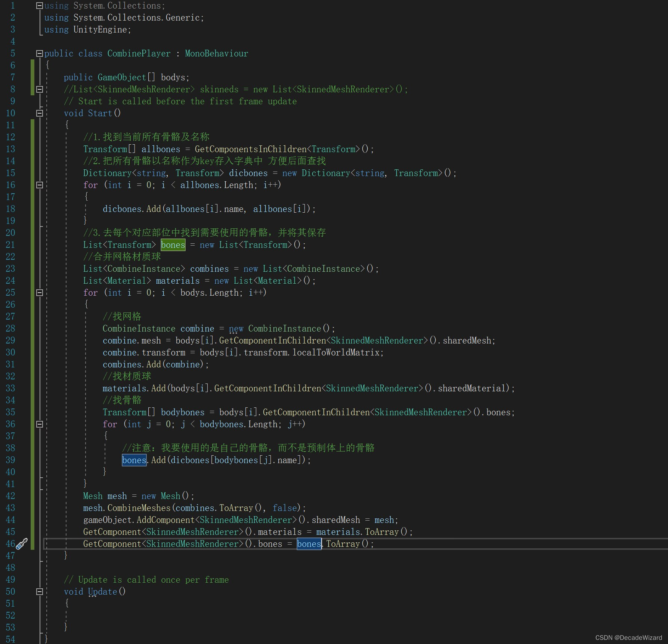Click localToWorldMatrix on line 30
The image size is (668, 644).
click(336, 352)
